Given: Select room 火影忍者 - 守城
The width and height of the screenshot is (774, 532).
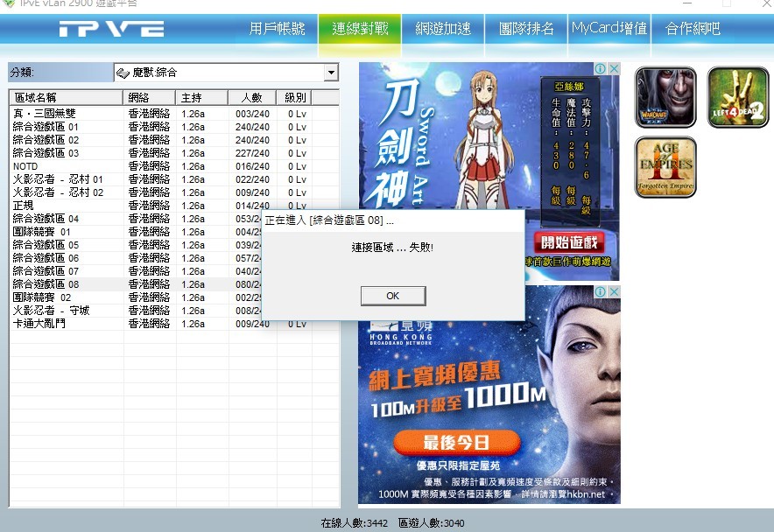Looking at the screenshot, I should (x=136, y=311).
